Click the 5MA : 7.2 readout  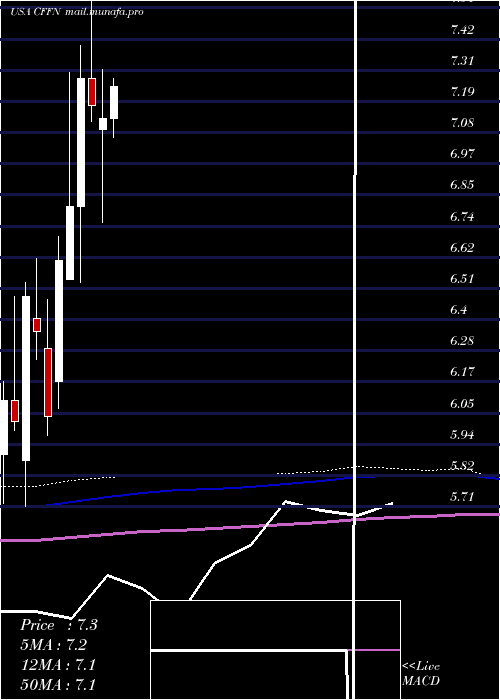click(x=54, y=645)
